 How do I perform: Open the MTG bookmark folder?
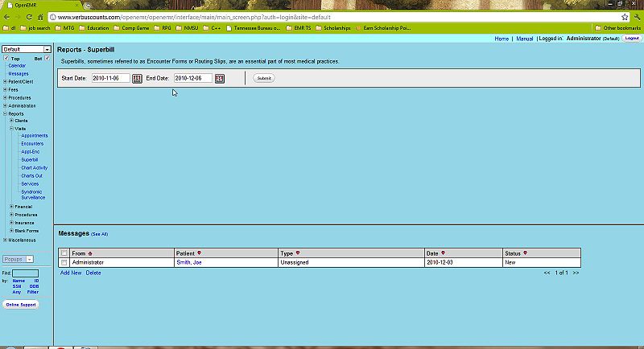[x=65, y=28]
